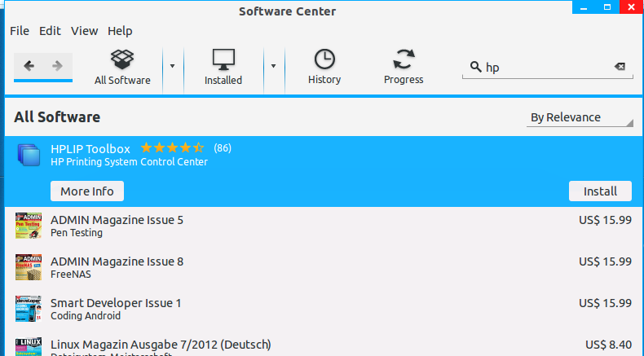Select the ADMIN Magazine Issue 8 entry

[x=324, y=268]
